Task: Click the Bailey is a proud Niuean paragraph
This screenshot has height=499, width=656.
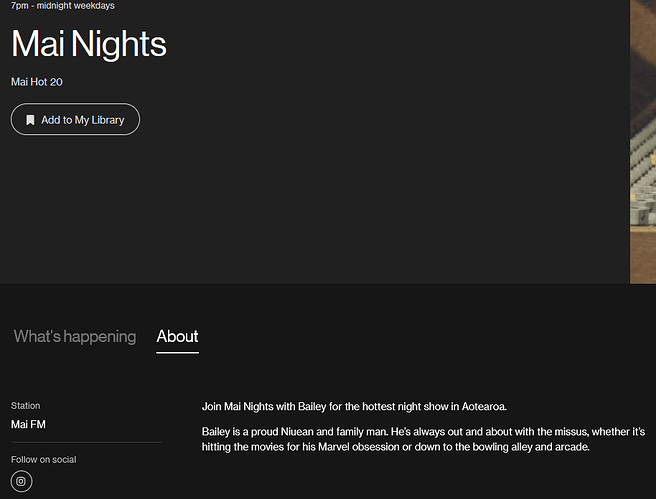Action: coord(422,439)
